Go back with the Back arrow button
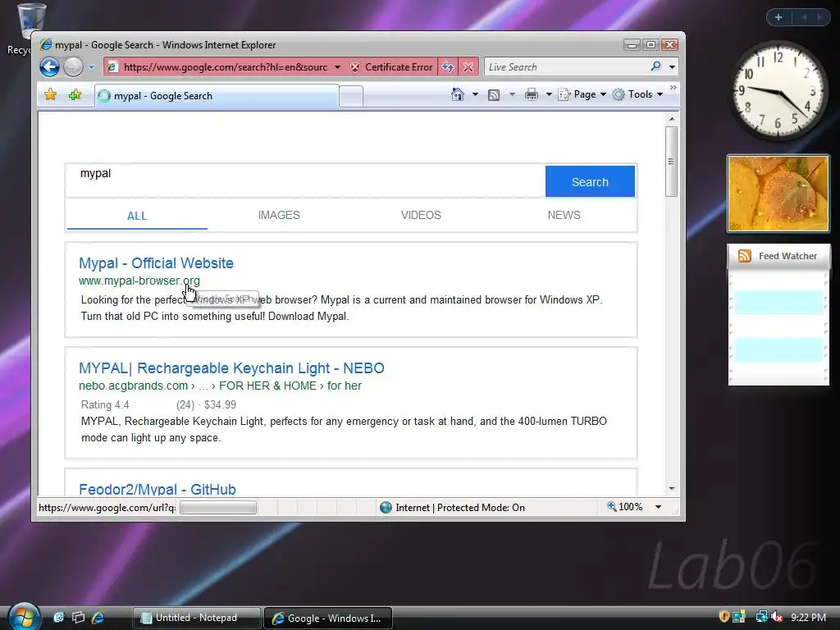Image resolution: width=840 pixels, height=630 pixels. tap(49, 67)
